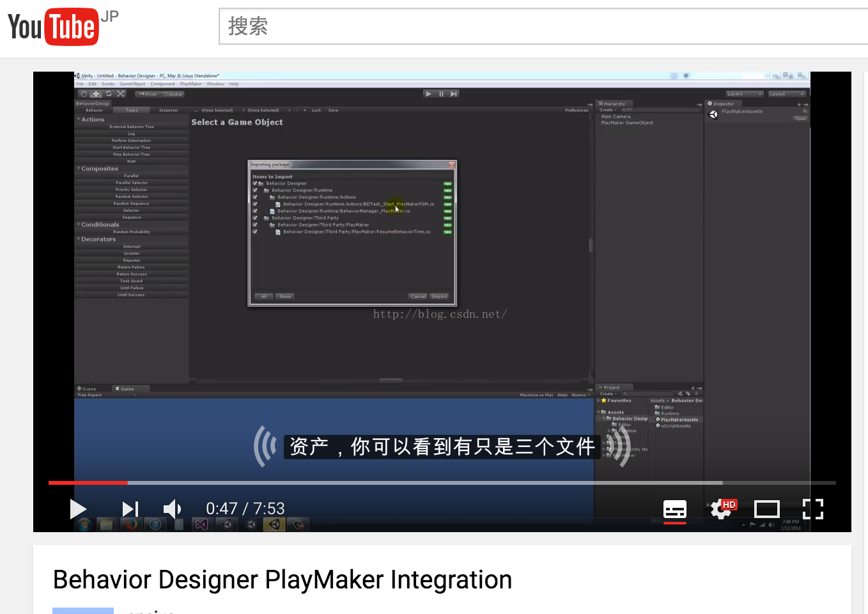Open the Layout dropdown
868x614 pixels.
[x=787, y=94]
